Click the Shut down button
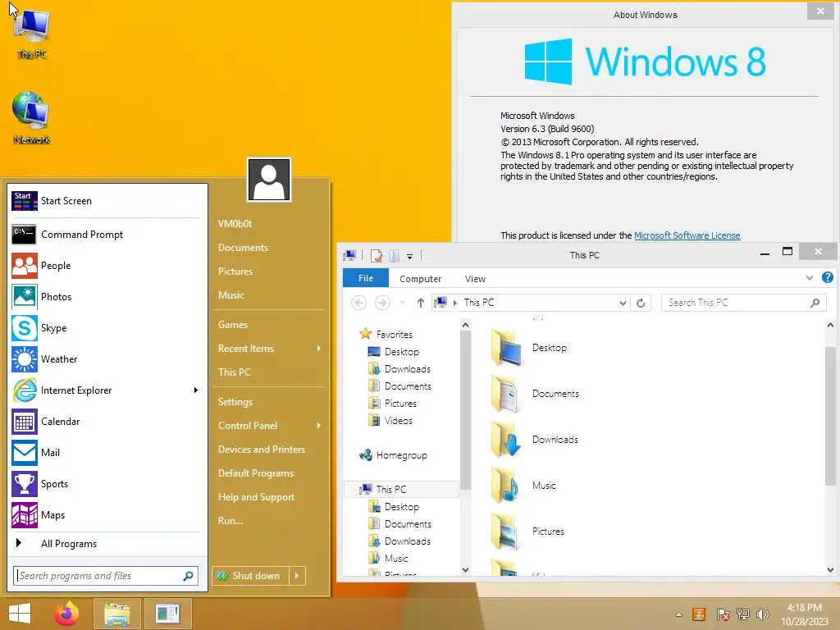The image size is (840, 630). pyautogui.click(x=251, y=576)
